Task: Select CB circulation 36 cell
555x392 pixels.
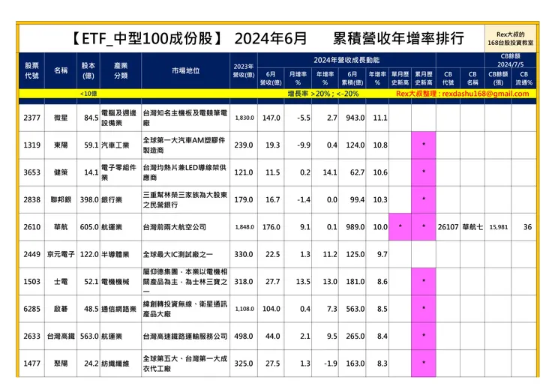Action: [523, 227]
